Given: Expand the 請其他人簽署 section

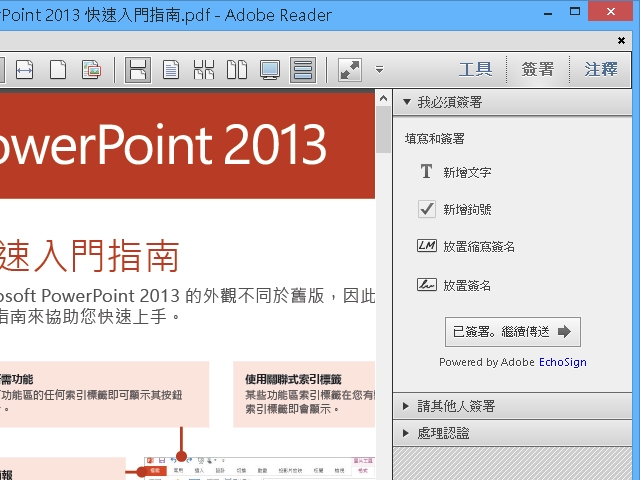Looking at the screenshot, I should [512, 406].
